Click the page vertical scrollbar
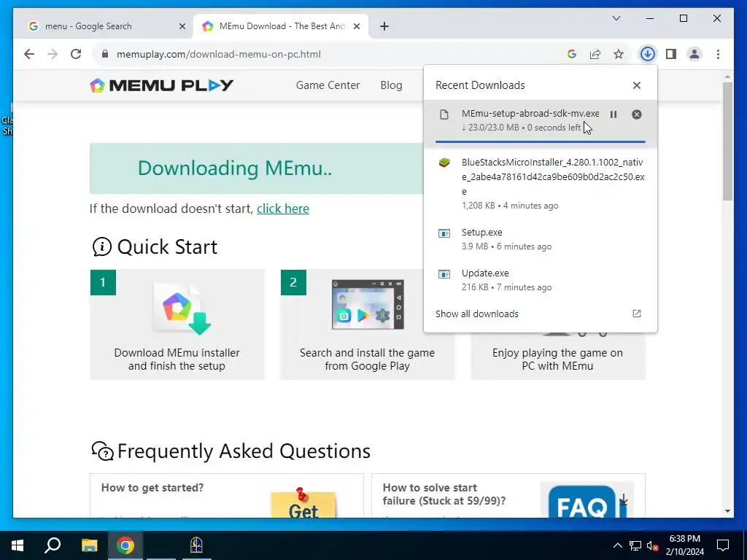 click(x=727, y=141)
